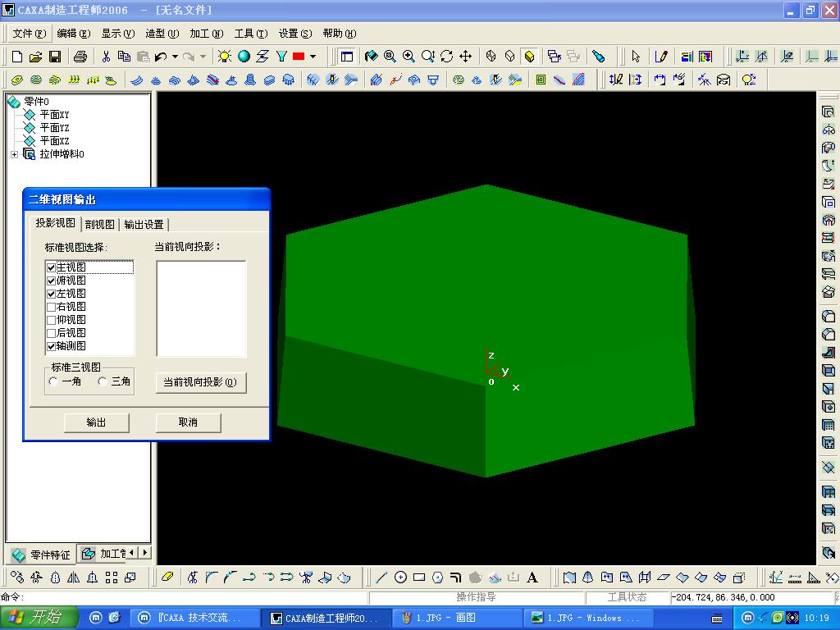Select the shaded yellow cube display icon
840x630 pixels.
point(529,57)
